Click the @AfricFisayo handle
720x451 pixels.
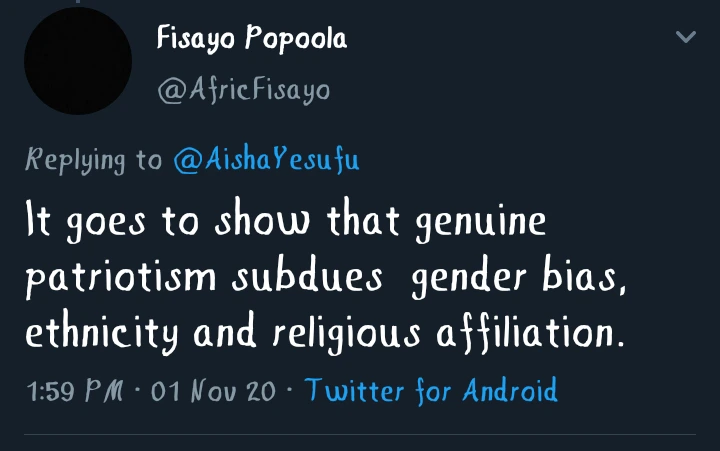pos(243,90)
